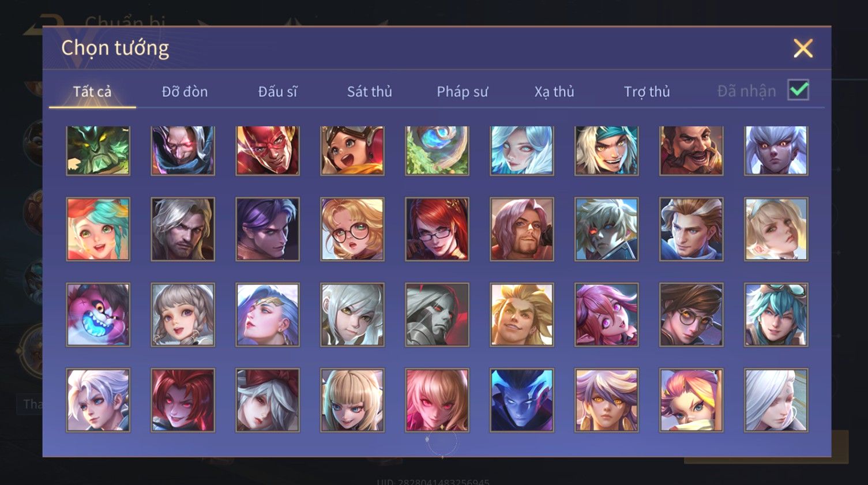Switch to the Đỡ đòn tab
Screen dimensions: 868x485
pyautogui.click(x=185, y=91)
